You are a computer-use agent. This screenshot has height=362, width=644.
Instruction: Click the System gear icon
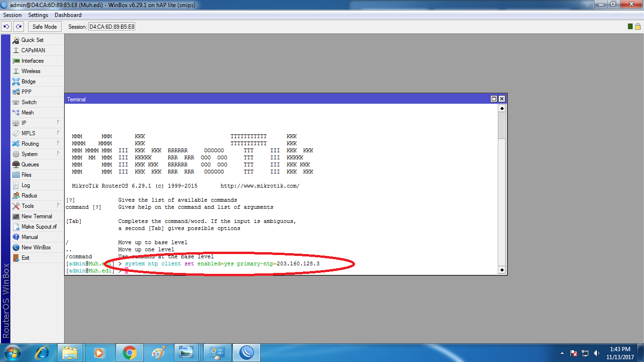[x=16, y=154]
